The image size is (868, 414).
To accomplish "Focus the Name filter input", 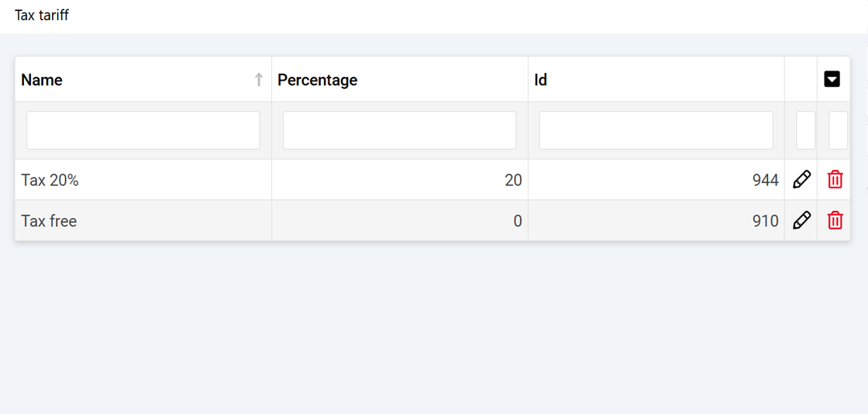I will point(143,130).
